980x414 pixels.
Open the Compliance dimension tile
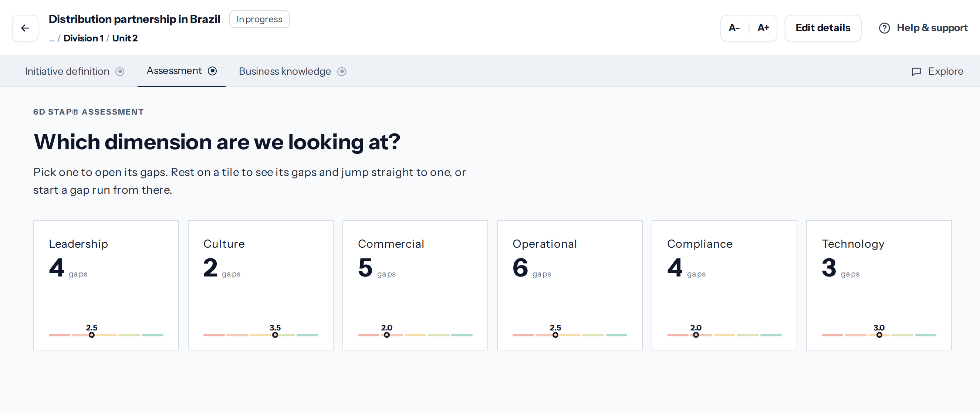[x=724, y=286]
